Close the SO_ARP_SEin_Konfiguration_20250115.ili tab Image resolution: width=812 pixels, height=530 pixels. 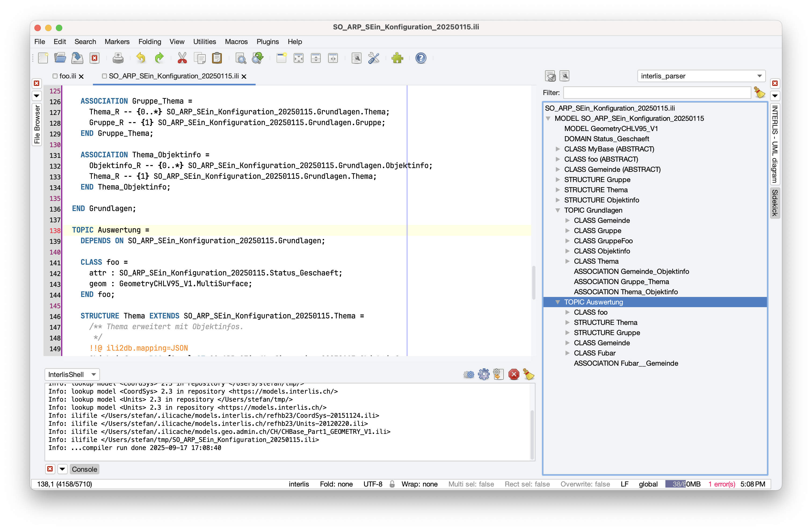[x=244, y=77]
